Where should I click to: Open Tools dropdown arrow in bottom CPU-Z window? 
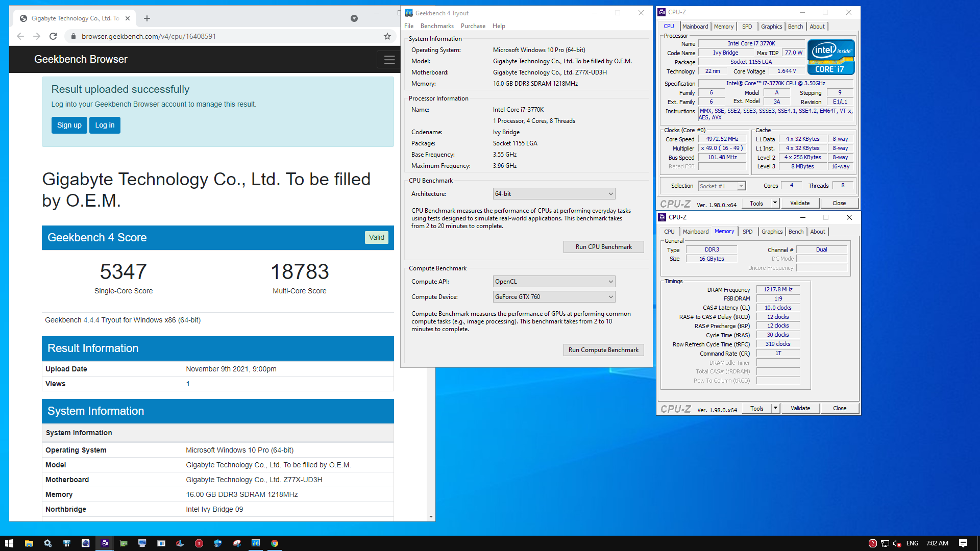point(775,408)
